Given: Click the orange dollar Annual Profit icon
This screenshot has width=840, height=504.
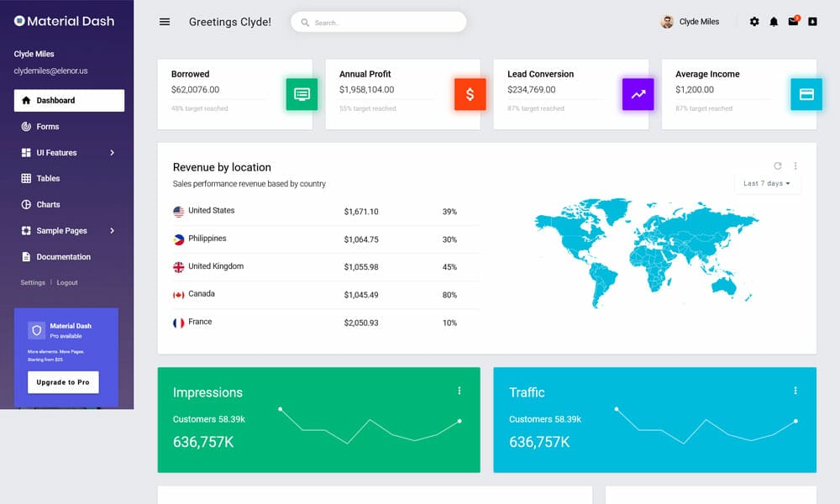Looking at the screenshot, I should [470, 94].
